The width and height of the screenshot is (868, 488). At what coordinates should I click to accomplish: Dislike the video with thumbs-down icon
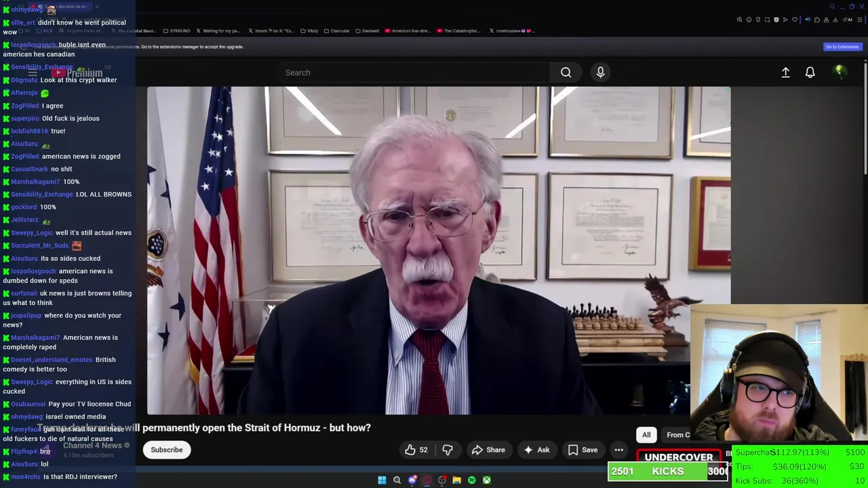[447, 449]
